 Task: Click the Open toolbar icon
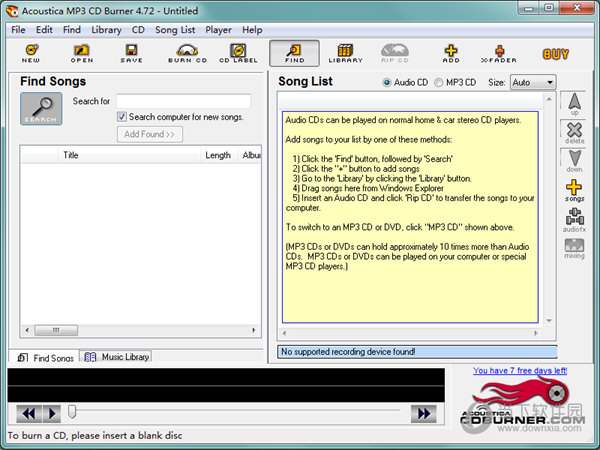tap(82, 53)
